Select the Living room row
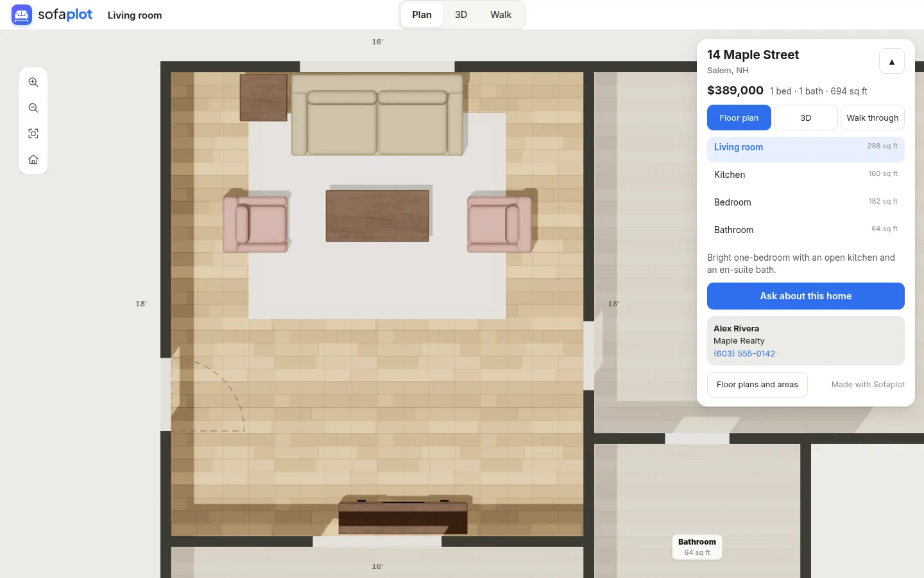924x578 pixels. pos(805,149)
